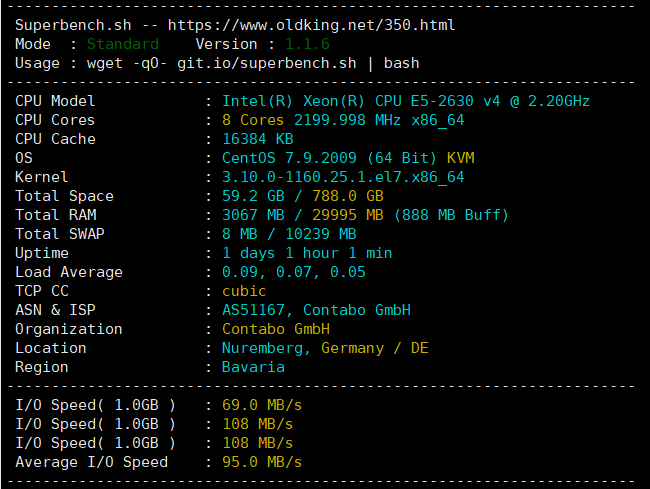Click the Bavaria region value

pyautogui.click(x=253, y=367)
